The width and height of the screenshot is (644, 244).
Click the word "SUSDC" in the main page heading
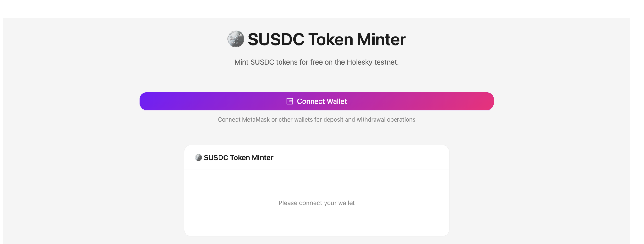point(276,40)
